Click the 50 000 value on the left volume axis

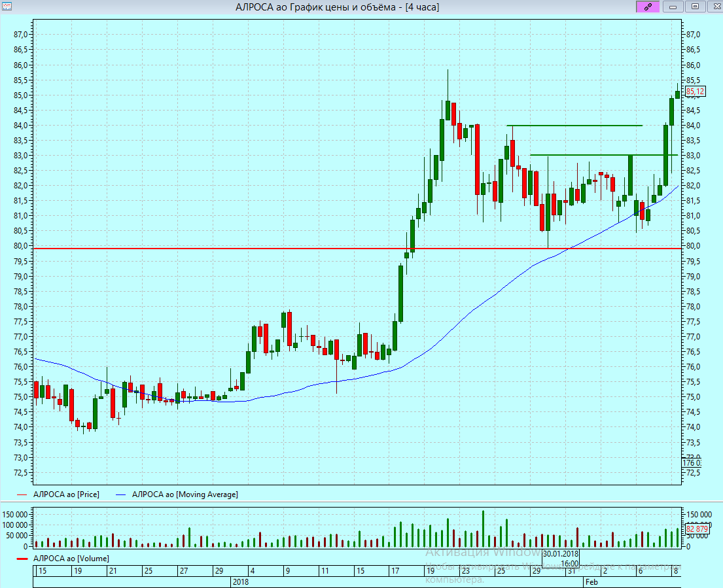point(18,536)
